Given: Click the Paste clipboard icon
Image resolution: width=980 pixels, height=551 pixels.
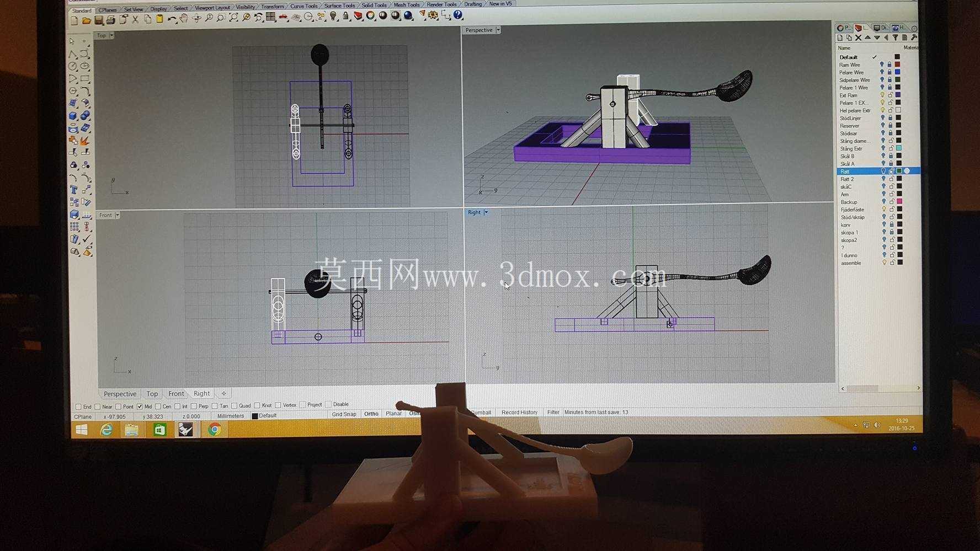Looking at the screenshot, I should (x=159, y=19).
